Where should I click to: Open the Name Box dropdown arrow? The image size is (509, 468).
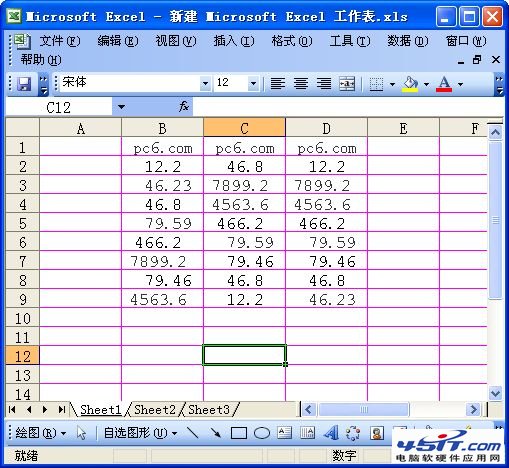pos(121,107)
